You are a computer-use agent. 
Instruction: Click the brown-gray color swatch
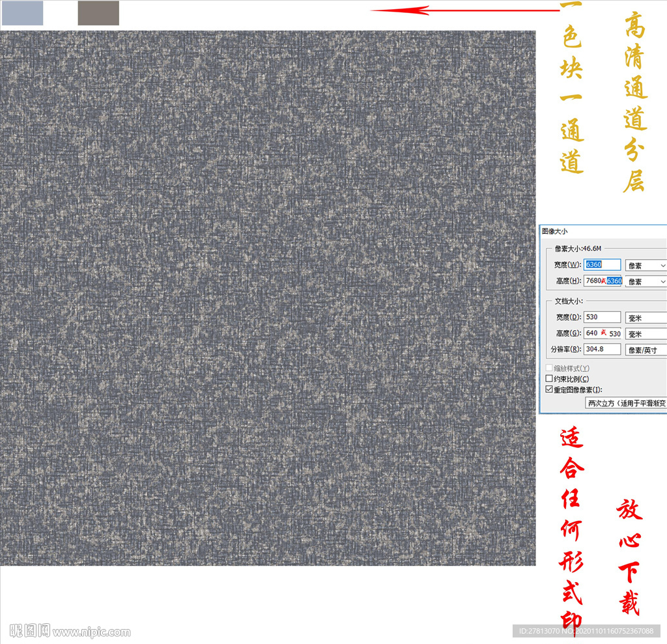tap(98, 13)
